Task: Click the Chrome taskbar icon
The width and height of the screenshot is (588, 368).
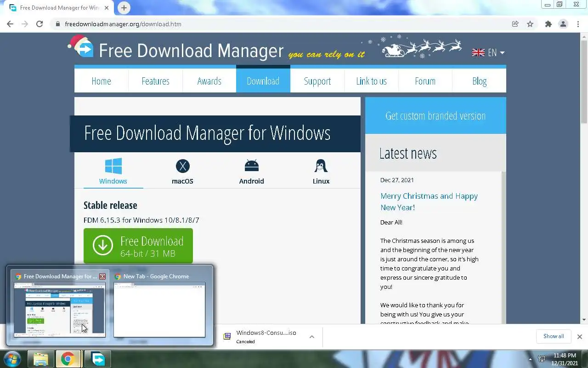Action: pos(68,359)
